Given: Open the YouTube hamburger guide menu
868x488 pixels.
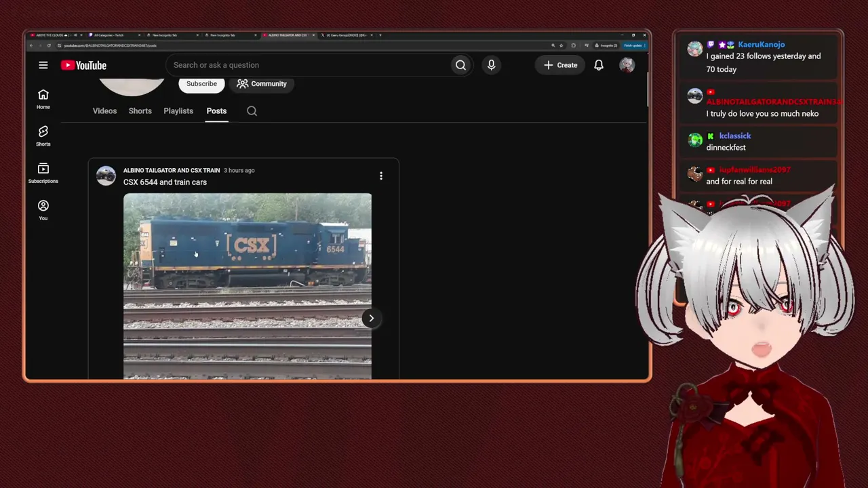Looking at the screenshot, I should point(43,65).
